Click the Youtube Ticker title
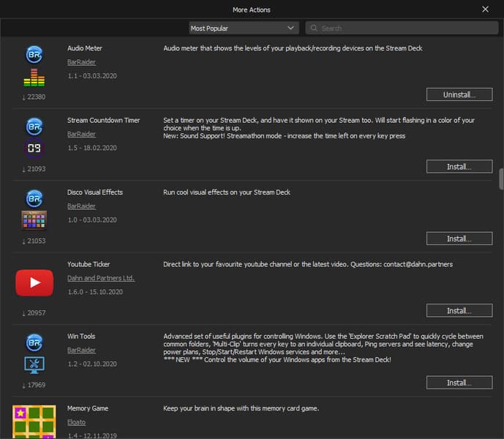This screenshot has width=504, height=439. (89, 264)
